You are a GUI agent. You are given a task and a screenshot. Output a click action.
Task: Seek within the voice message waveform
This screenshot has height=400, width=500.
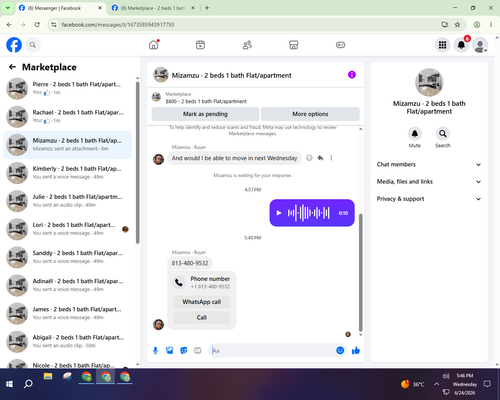coord(309,213)
